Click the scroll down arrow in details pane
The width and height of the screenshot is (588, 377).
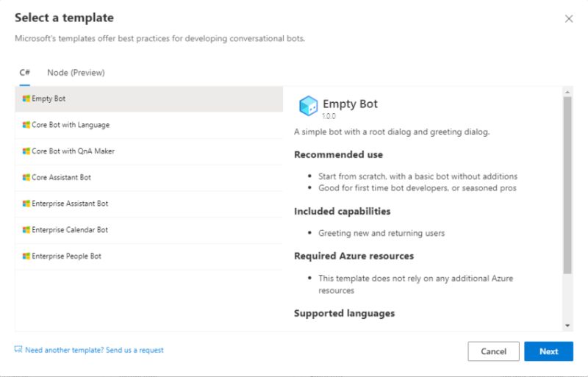pyautogui.click(x=567, y=325)
